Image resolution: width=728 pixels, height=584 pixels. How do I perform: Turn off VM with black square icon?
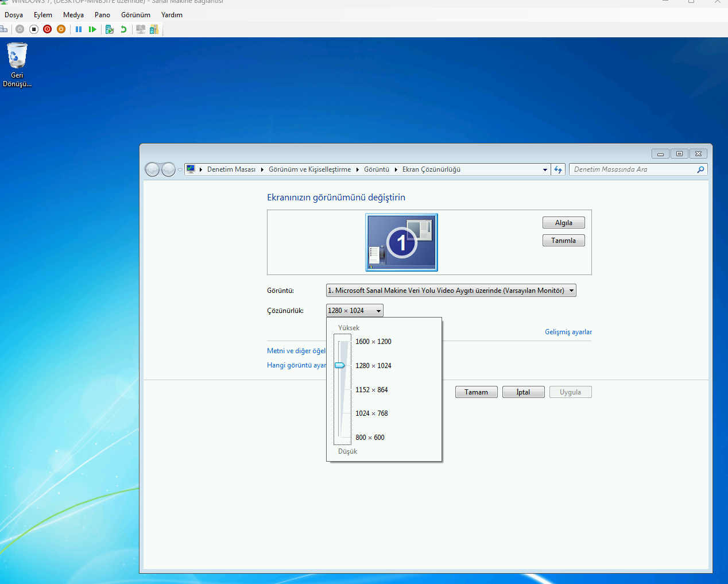click(34, 29)
